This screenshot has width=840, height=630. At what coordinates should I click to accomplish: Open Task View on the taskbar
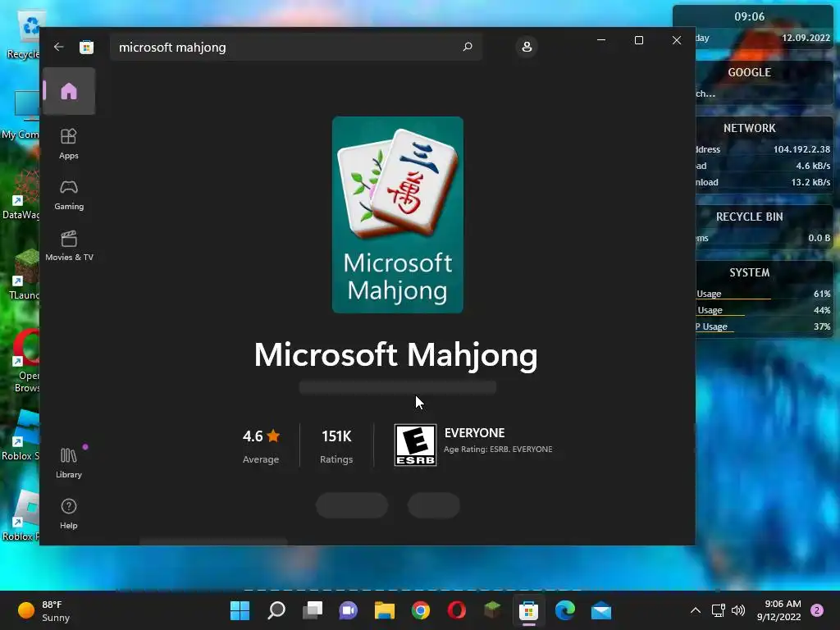click(x=313, y=610)
